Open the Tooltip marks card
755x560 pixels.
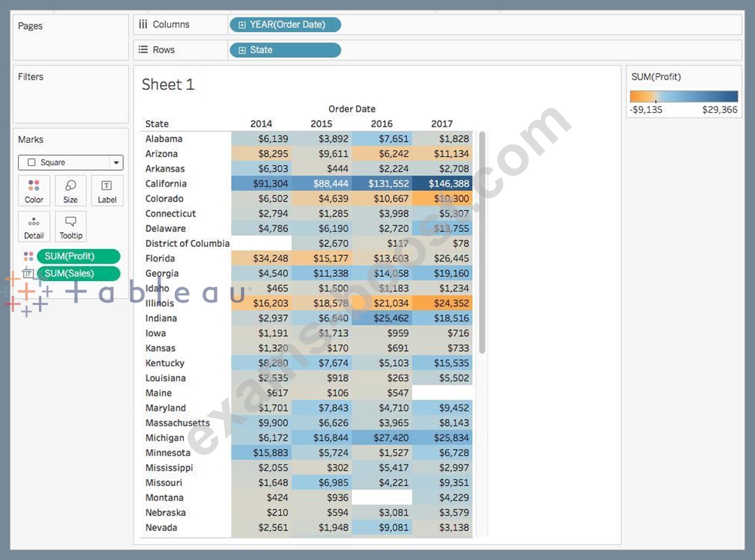tap(70, 227)
